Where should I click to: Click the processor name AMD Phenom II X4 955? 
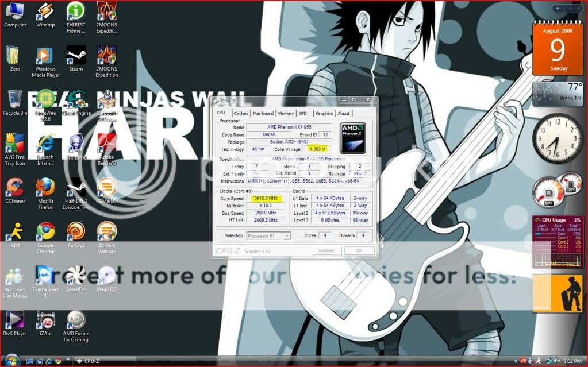coord(289,127)
